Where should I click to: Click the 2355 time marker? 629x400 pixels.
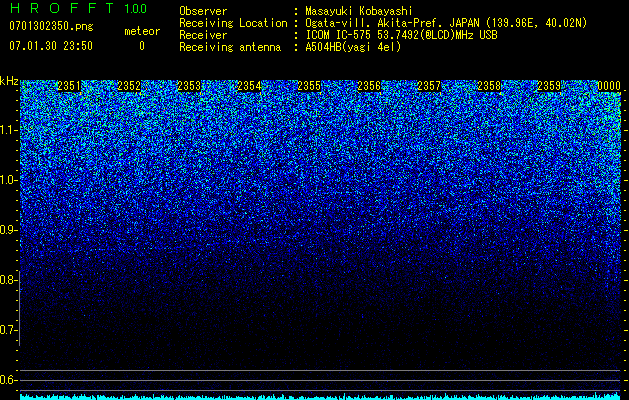[x=309, y=86]
